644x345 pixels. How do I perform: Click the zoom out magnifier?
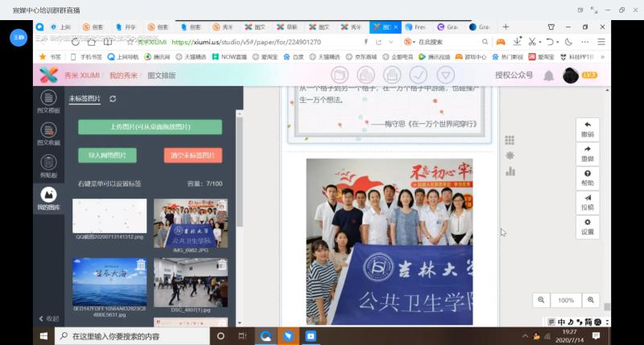(542, 300)
